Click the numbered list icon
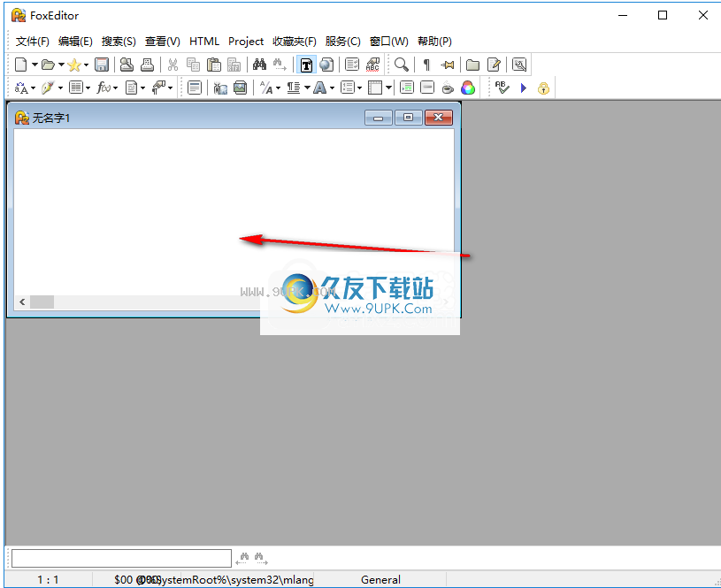This screenshot has height=588, width=721. 348,88
